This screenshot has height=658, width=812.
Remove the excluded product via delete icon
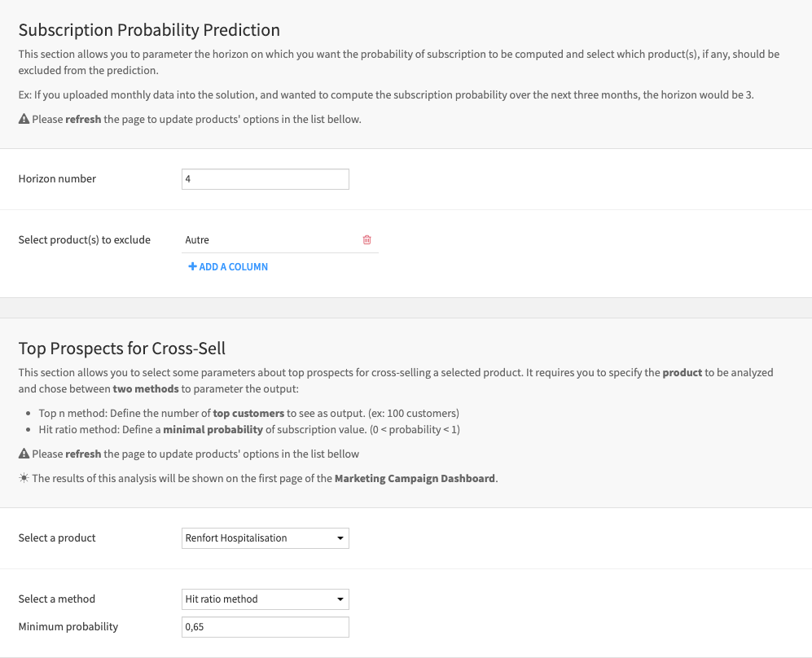(x=366, y=239)
